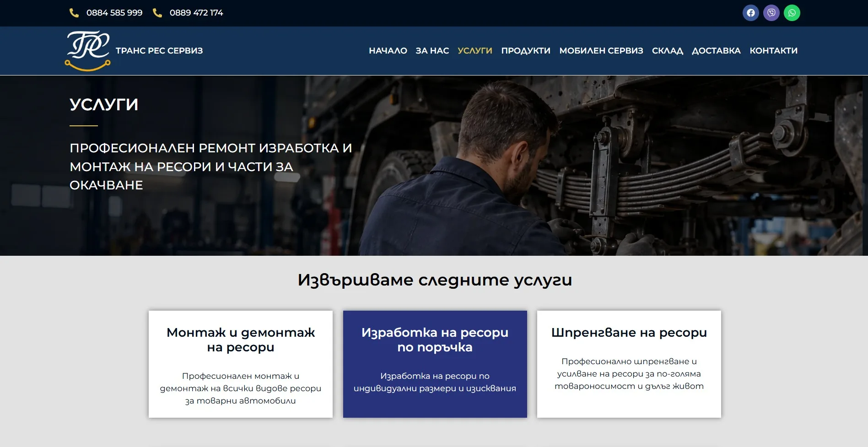The width and height of the screenshot is (868, 447).
Task: Click the phone icon beside 0889 472 174
Action: click(x=157, y=13)
